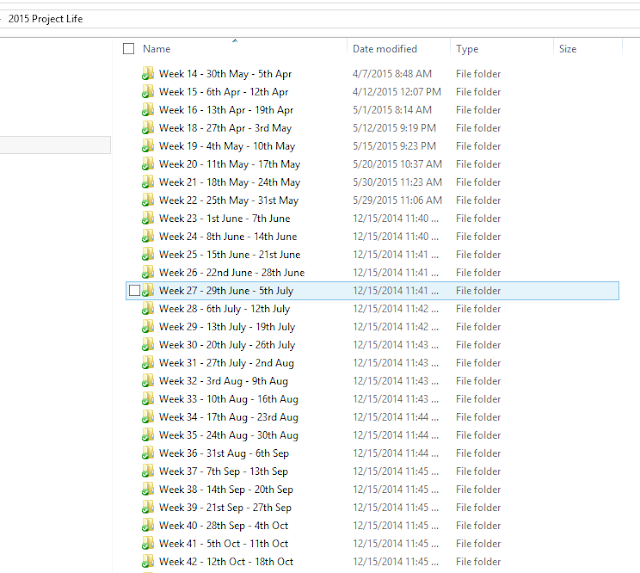Viewport: 640px width, 573px height.
Task: Click date 5/20/2015 10:37 AM
Action: coord(397,164)
